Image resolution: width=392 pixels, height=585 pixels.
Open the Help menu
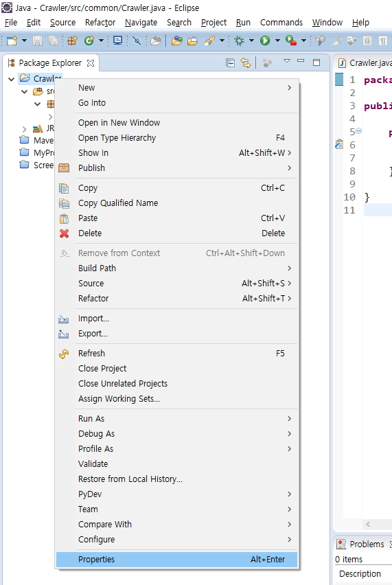(360, 23)
